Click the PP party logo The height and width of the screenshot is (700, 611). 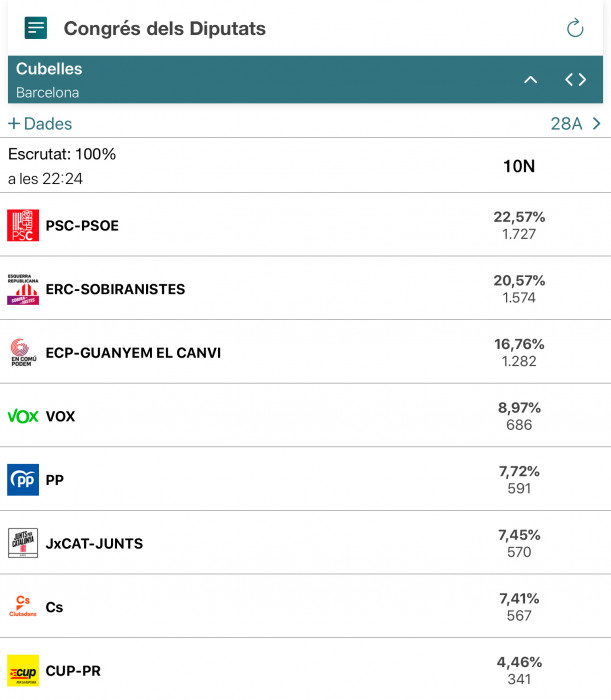(x=23, y=480)
